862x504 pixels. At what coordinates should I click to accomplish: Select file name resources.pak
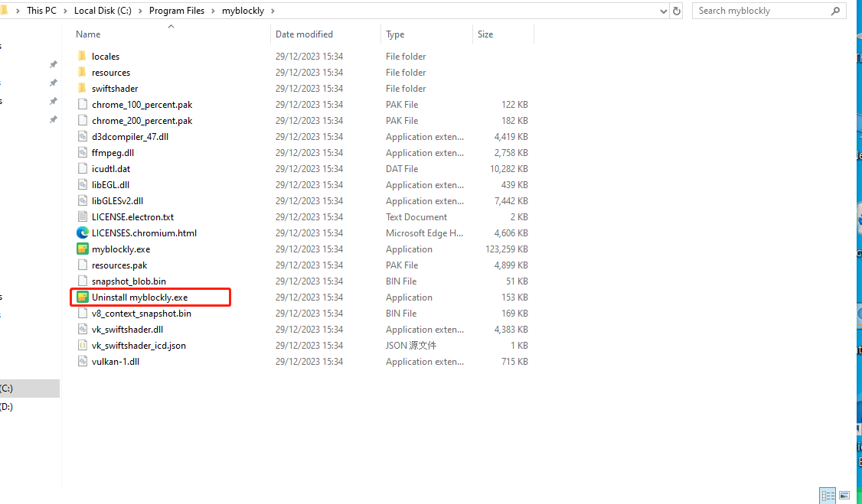[119, 265]
